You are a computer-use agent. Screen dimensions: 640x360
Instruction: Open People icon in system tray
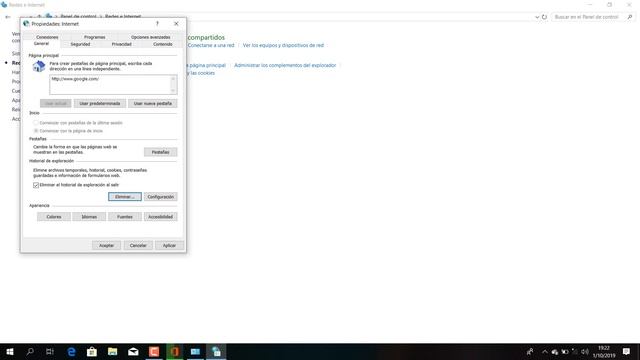click(x=530, y=351)
